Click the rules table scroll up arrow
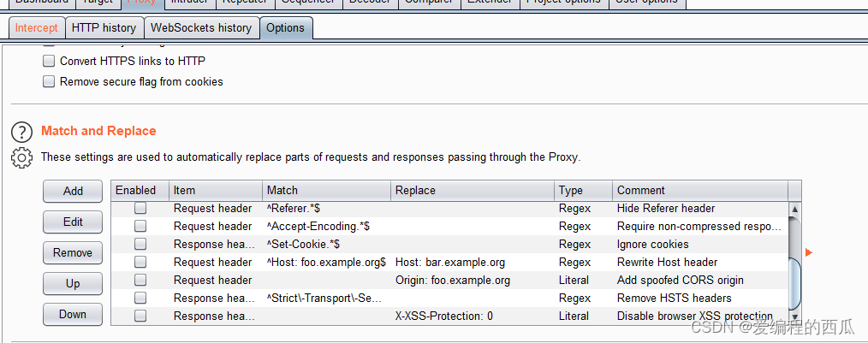Image resolution: width=868 pixels, height=343 pixels. tap(794, 209)
